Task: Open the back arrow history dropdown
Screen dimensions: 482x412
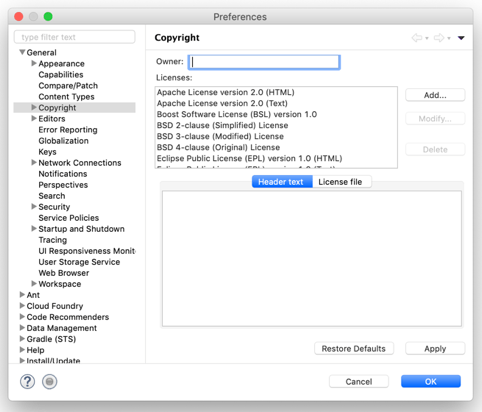Action: 427,38
